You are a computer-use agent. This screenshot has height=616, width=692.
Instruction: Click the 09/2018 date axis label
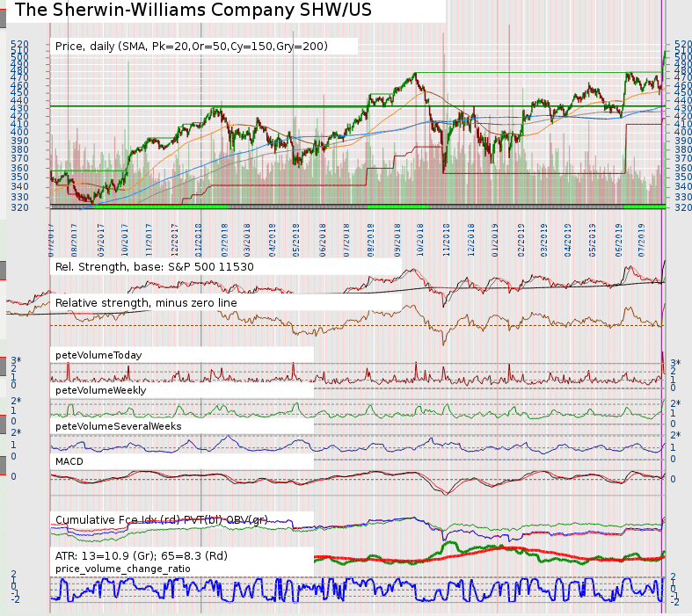click(x=397, y=240)
